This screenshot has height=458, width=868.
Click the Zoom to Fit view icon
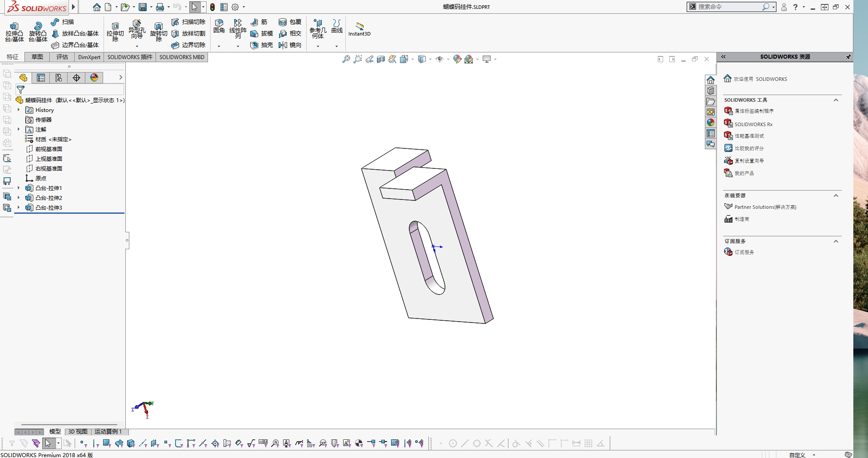(x=346, y=59)
